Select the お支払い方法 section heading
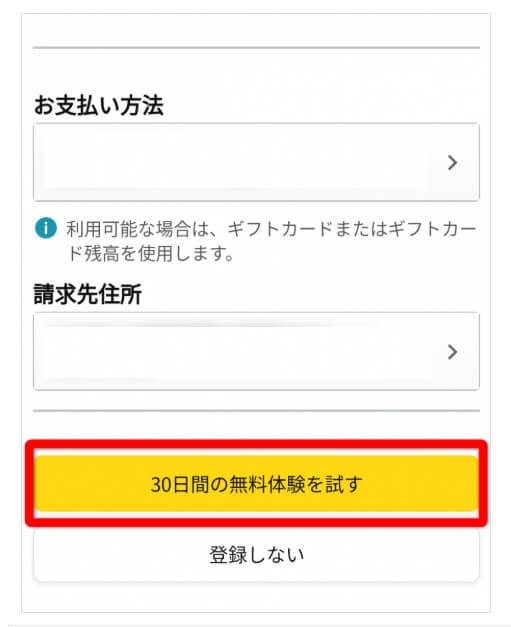The height and width of the screenshot is (627, 511). pyautogui.click(x=98, y=106)
